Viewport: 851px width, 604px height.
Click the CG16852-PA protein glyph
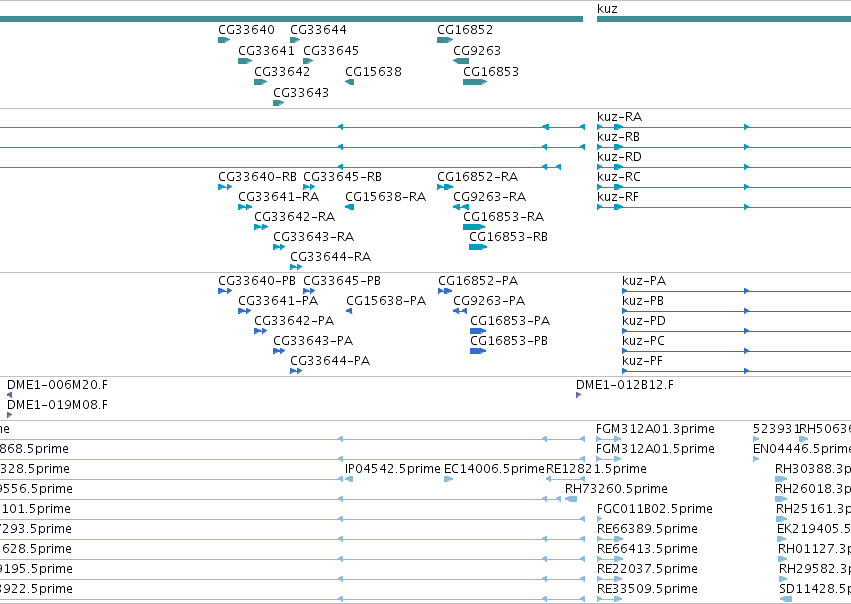point(445,291)
